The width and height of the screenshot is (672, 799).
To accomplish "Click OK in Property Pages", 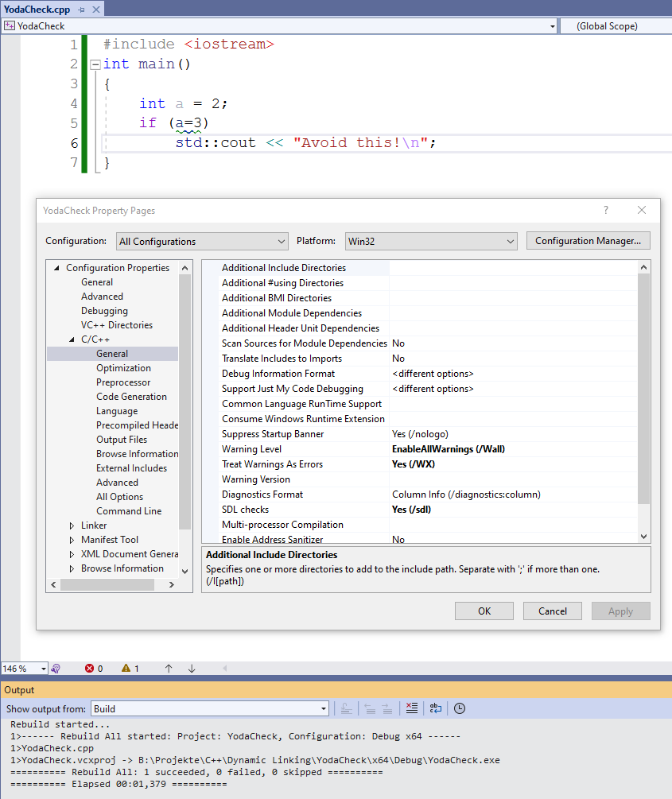I will point(484,611).
